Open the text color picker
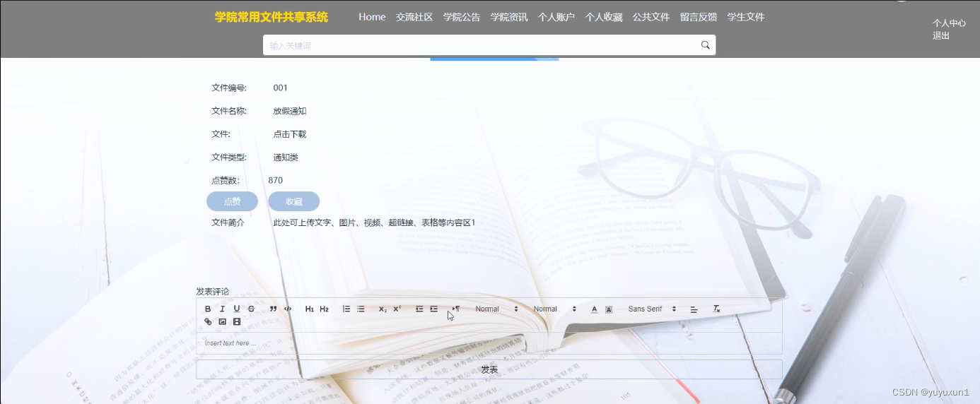Viewport: 980px width, 404px height. tap(594, 309)
